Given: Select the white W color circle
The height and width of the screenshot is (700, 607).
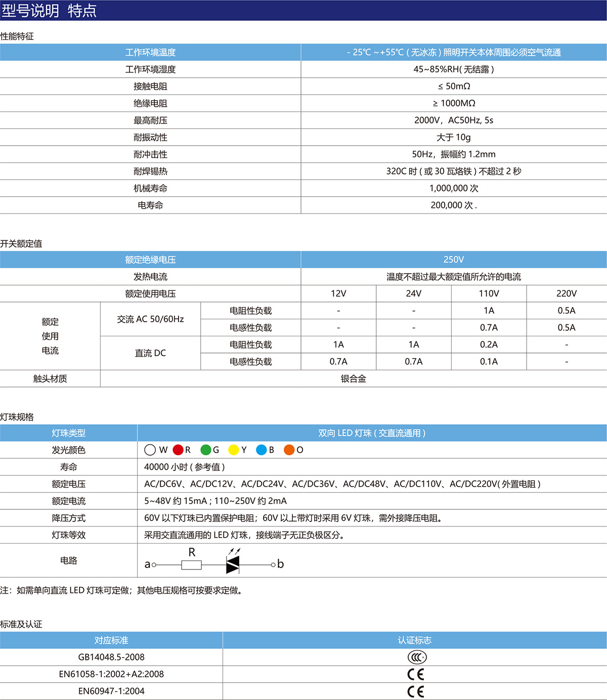Looking at the screenshot, I should [x=150, y=450].
